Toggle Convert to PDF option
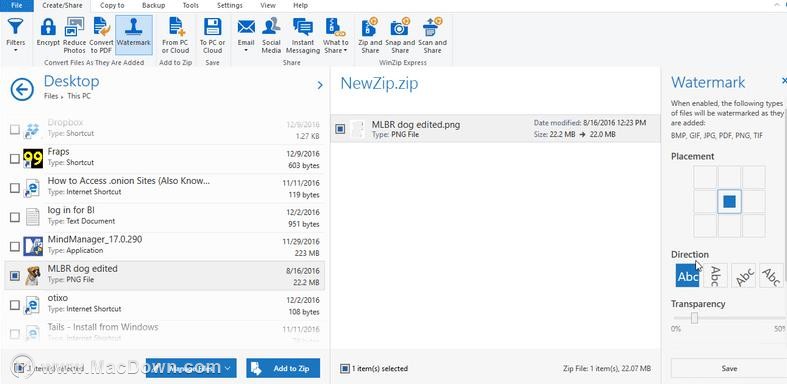 click(x=101, y=35)
